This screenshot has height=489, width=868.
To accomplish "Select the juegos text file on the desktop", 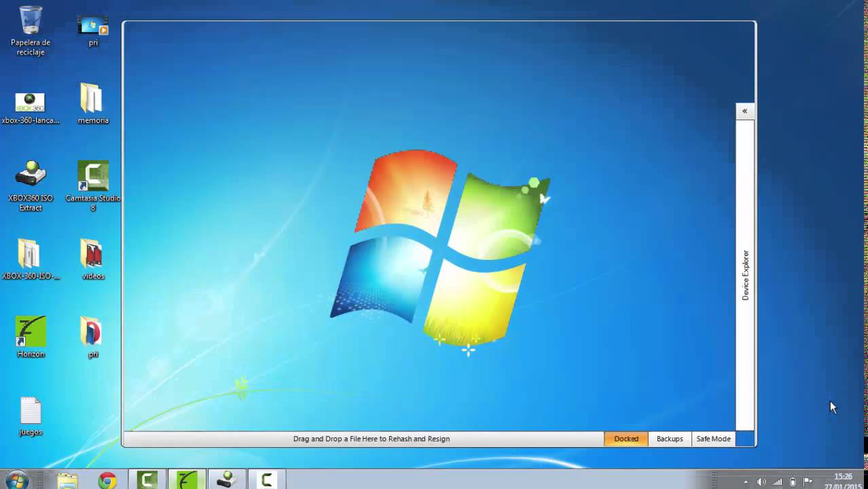I will click(x=31, y=416).
